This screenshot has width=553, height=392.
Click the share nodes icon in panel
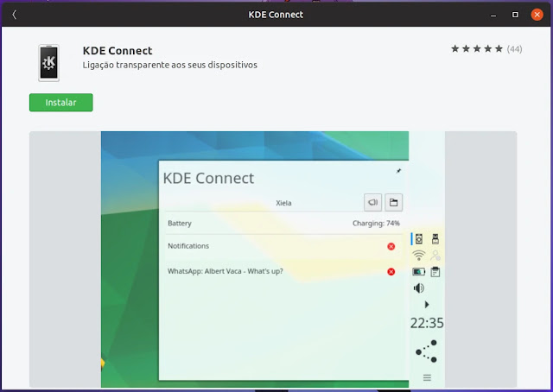[x=427, y=351]
